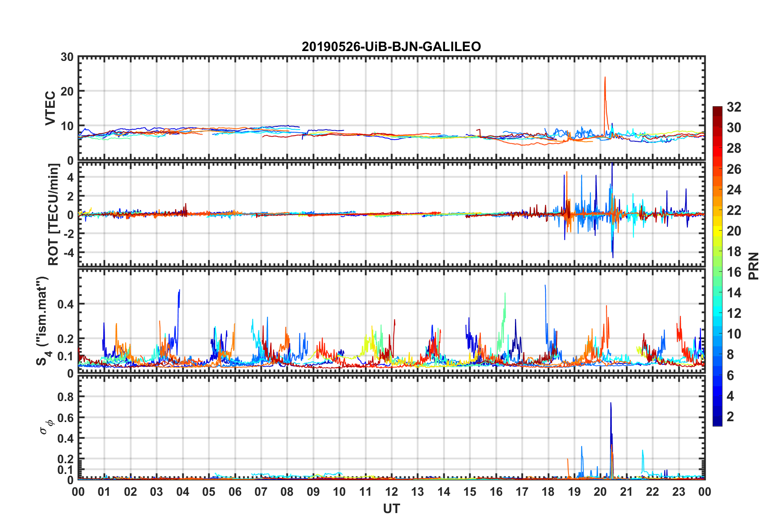Click colorbar tick label 32
783x532 pixels.
pos(734,107)
